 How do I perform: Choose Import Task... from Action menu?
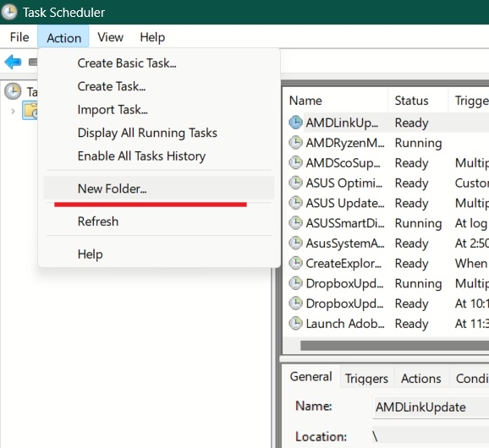159,110
